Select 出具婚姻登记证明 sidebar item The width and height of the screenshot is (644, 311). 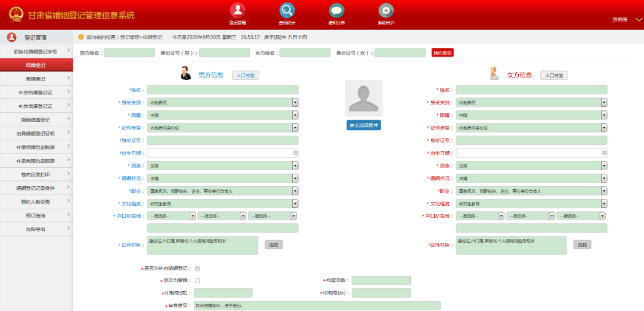tap(36, 133)
